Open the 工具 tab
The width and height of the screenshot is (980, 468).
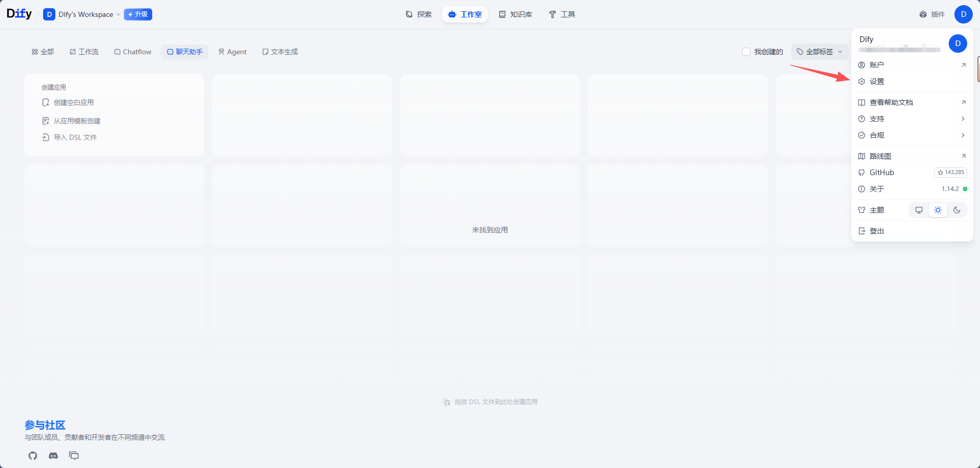pos(562,14)
